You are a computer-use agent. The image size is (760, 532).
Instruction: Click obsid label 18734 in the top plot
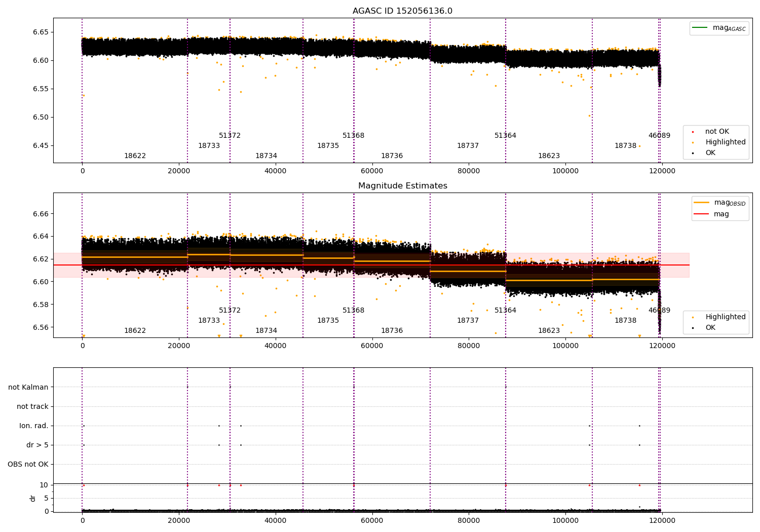(x=266, y=156)
